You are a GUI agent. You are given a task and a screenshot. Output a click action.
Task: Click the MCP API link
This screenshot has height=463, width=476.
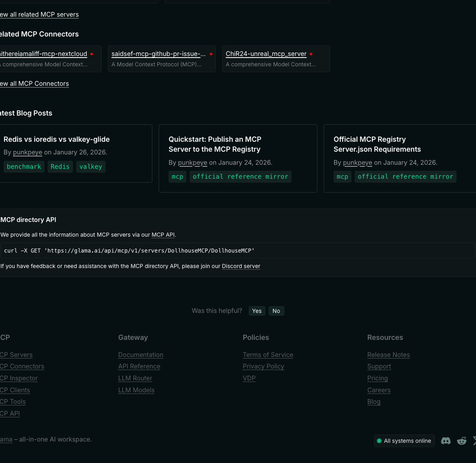[163, 235]
